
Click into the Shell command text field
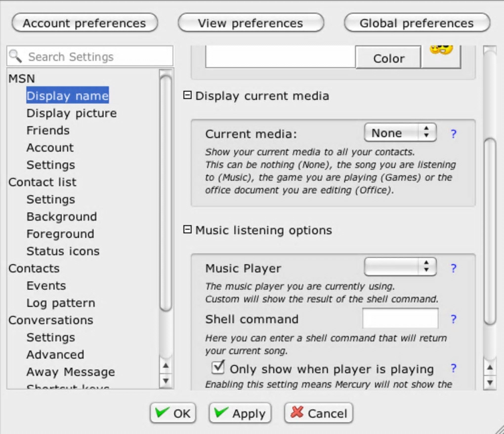pyautogui.click(x=400, y=319)
